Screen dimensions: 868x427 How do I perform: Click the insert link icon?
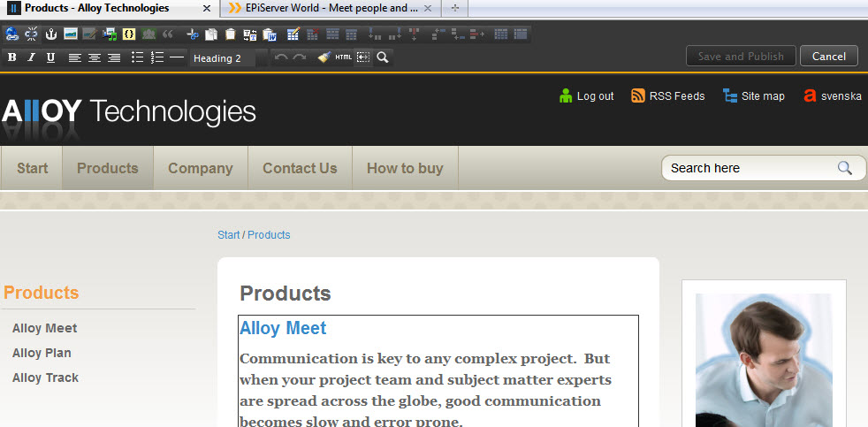tap(12, 34)
